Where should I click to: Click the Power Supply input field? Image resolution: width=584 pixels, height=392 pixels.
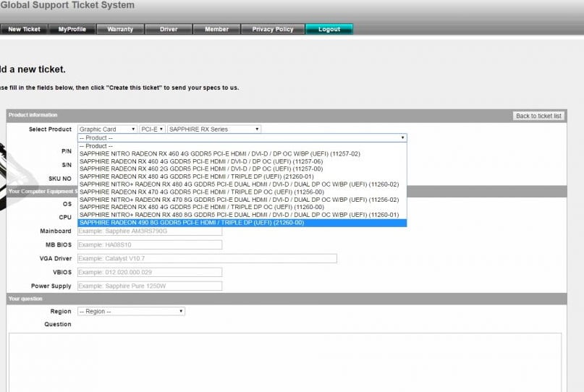149,286
